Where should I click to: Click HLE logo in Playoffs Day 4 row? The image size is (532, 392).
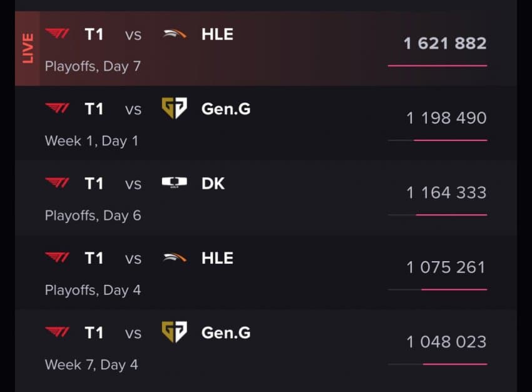coord(175,258)
